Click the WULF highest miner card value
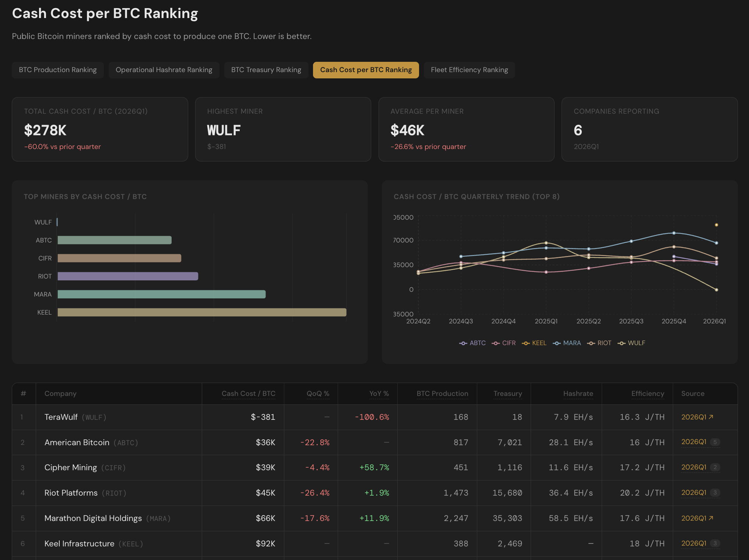Viewport: 749px width, 560px height. click(x=224, y=130)
